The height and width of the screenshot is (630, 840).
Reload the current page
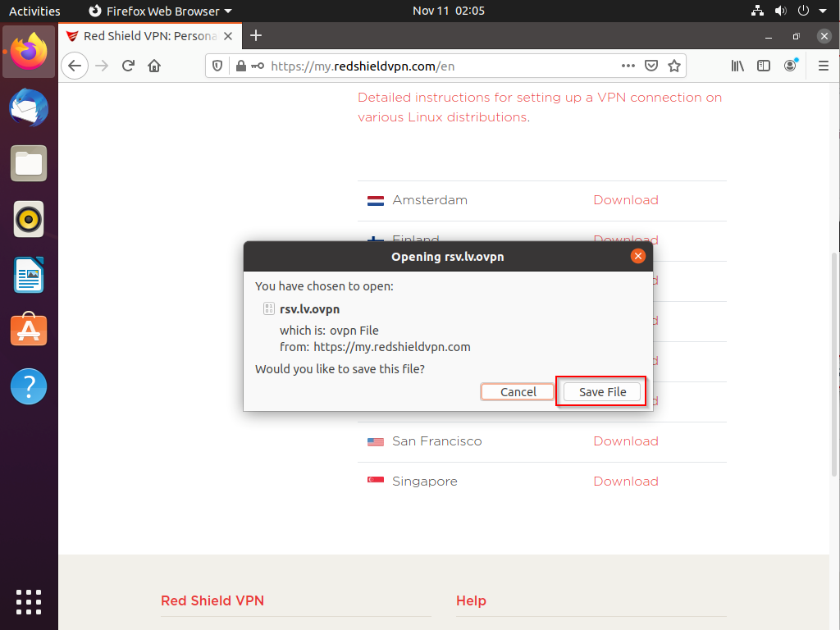(x=128, y=66)
